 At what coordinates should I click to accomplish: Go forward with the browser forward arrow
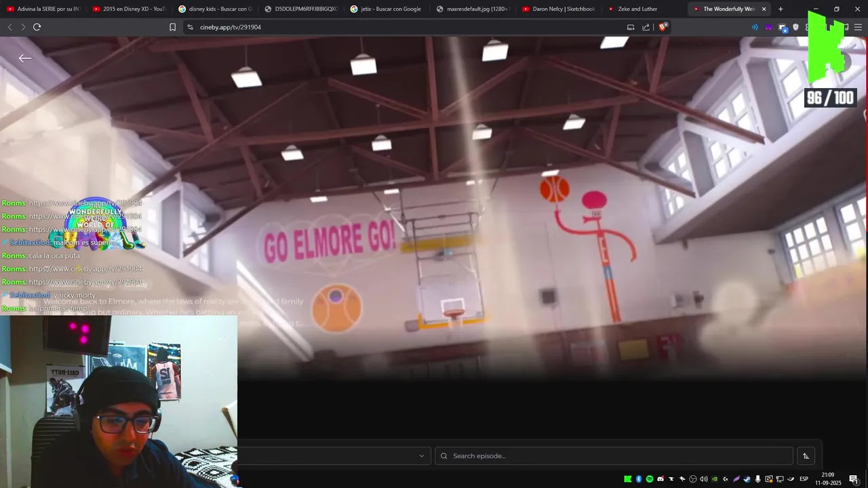[x=23, y=27]
